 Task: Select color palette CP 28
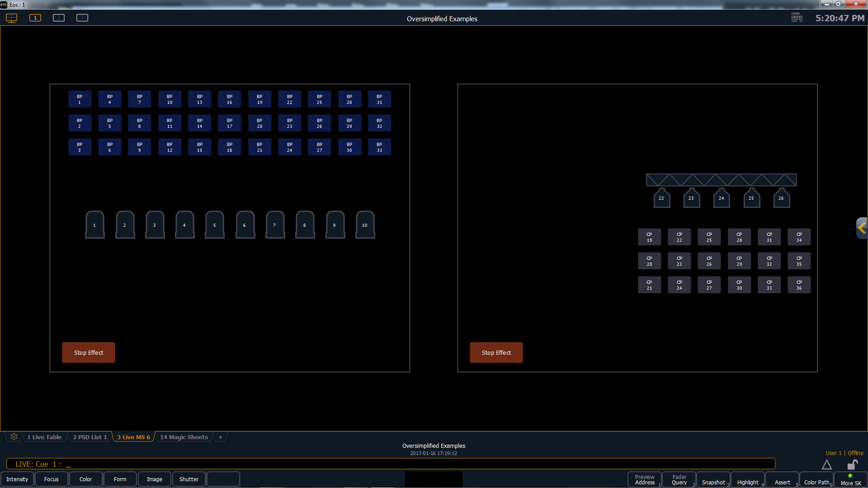[x=739, y=237]
